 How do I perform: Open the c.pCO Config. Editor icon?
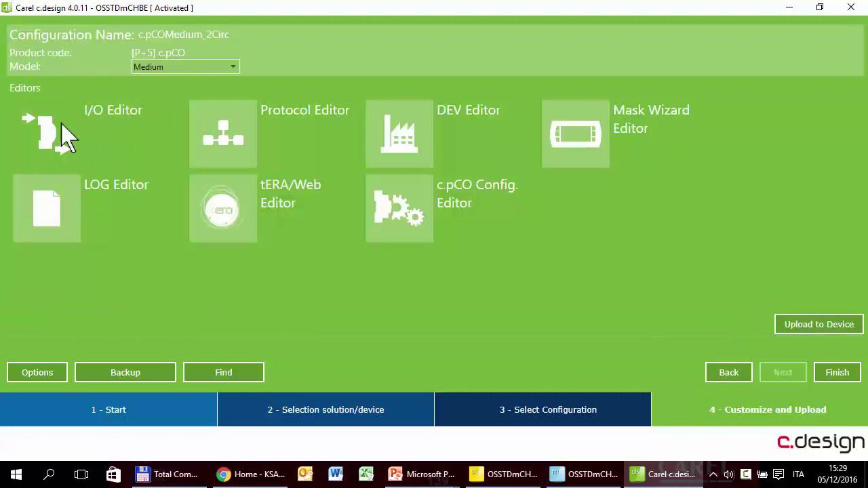point(399,208)
